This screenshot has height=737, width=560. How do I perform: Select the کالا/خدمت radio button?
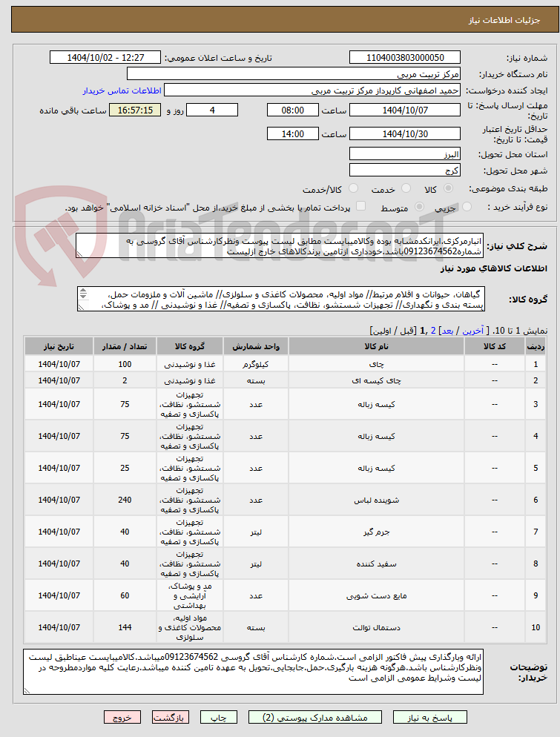[x=353, y=188]
